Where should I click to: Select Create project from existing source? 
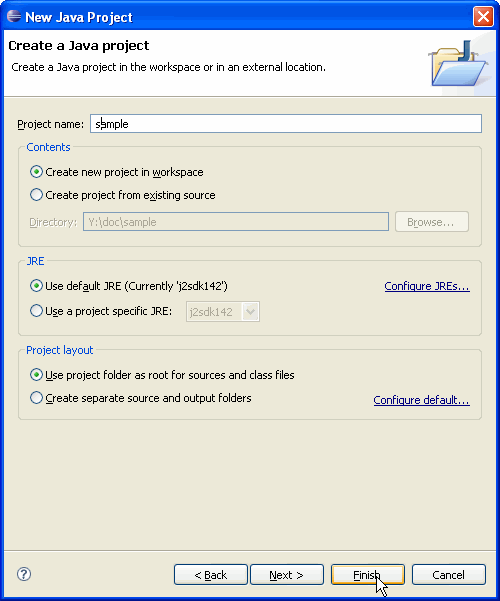[x=123, y=195]
